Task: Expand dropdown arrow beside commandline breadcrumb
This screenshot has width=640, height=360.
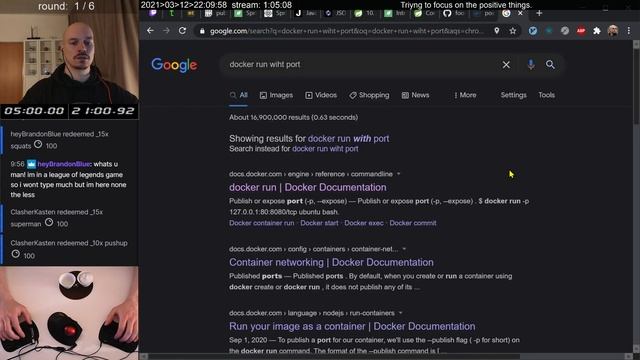Action: point(398,174)
